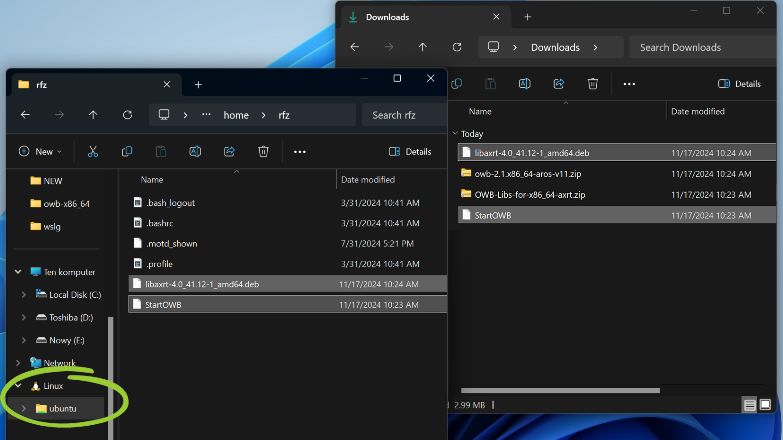This screenshot has height=440, width=783.
Task: Open chevron after home in rfz address bar
Action: [x=264, y=115]
